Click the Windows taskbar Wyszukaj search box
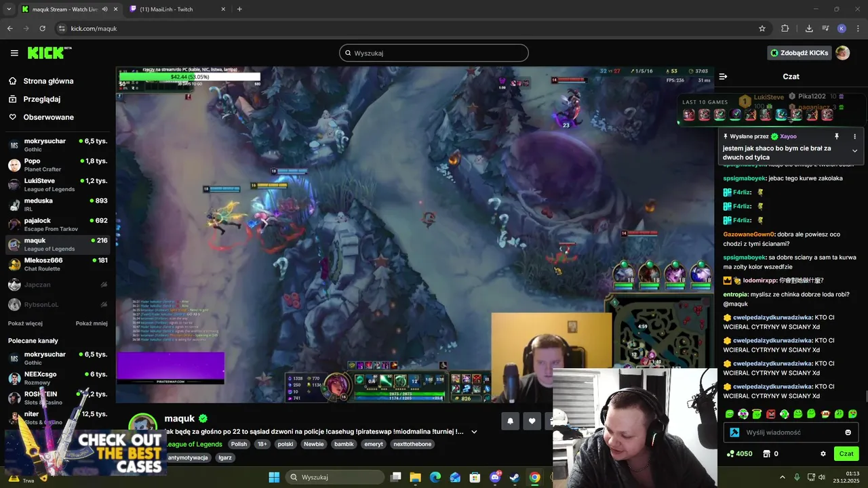 [335, 477]
